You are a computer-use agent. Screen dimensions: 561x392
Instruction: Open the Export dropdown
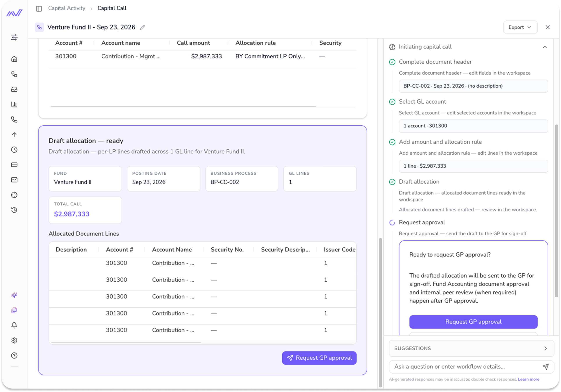[520, 27]
